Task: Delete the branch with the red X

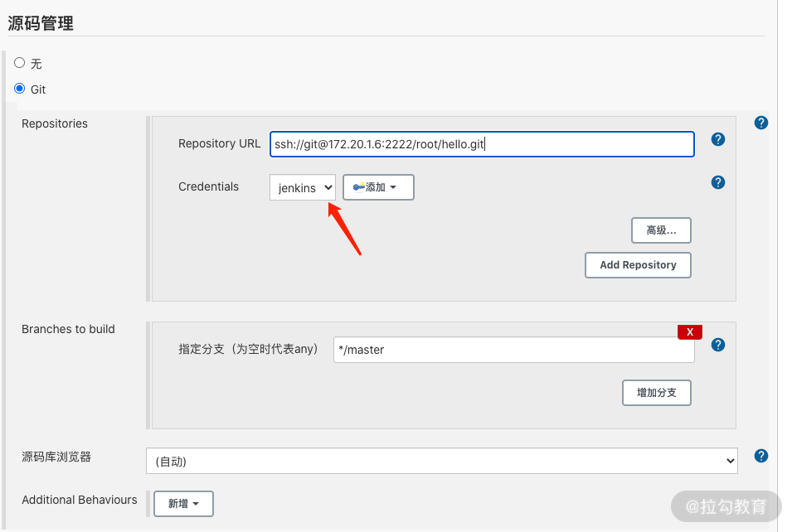Action: (689, 331)
